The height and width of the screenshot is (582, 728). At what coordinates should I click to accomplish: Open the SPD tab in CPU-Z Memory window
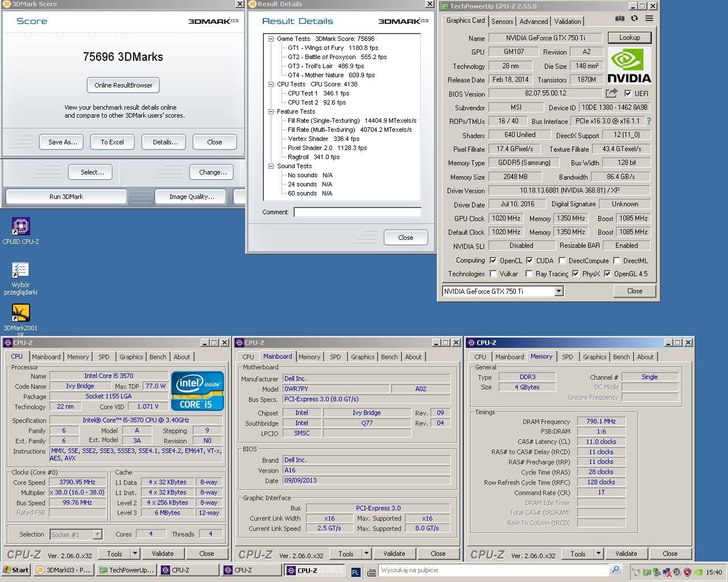567,357
